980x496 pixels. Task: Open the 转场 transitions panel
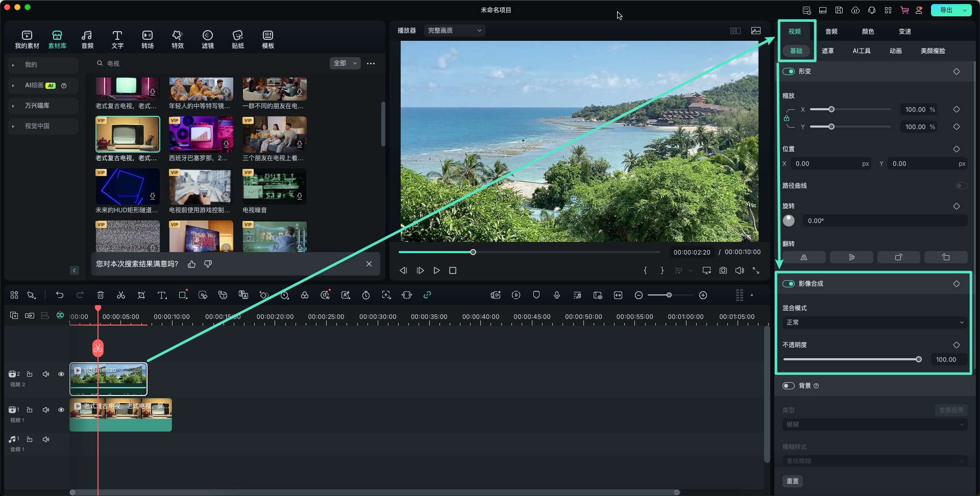pyautogui.click(x=148, y=39)
